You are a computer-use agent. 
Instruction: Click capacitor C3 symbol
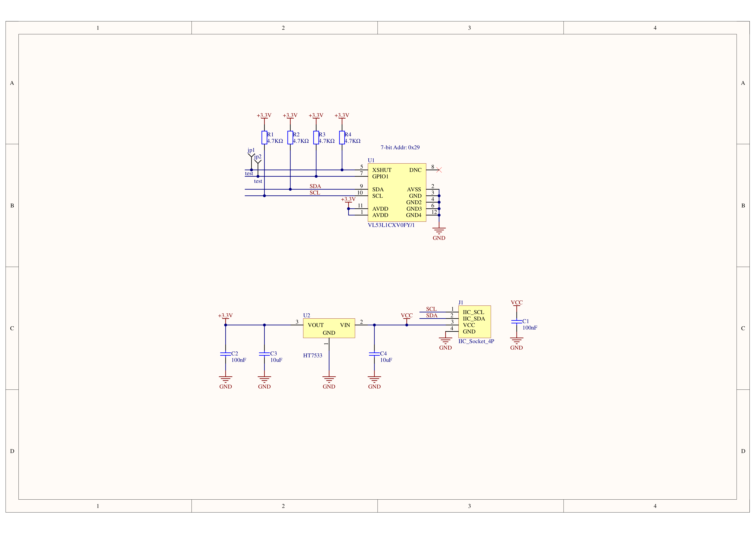pos(264,354)
